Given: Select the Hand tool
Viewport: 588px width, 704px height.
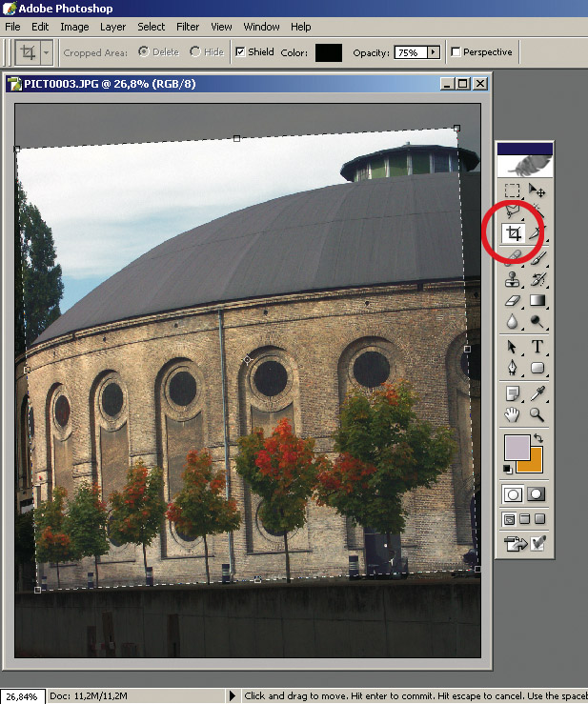Looking at the screenshot, I should coord(512,414).
